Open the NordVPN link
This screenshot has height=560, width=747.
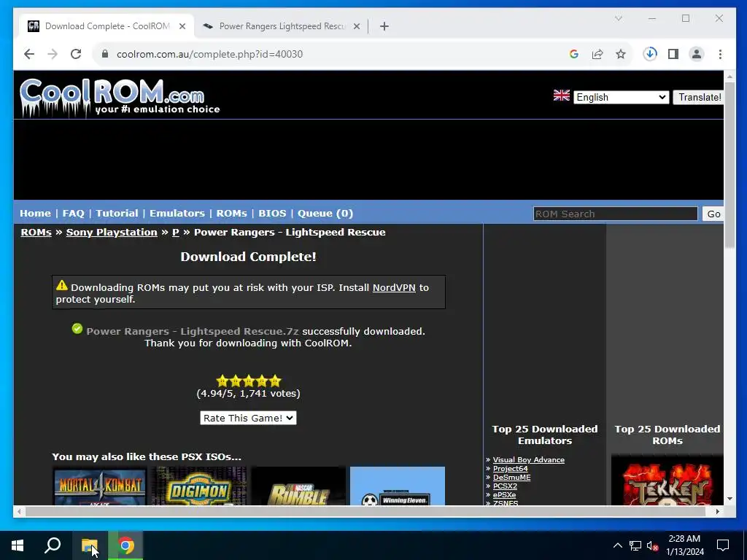(x=394, y=287)
